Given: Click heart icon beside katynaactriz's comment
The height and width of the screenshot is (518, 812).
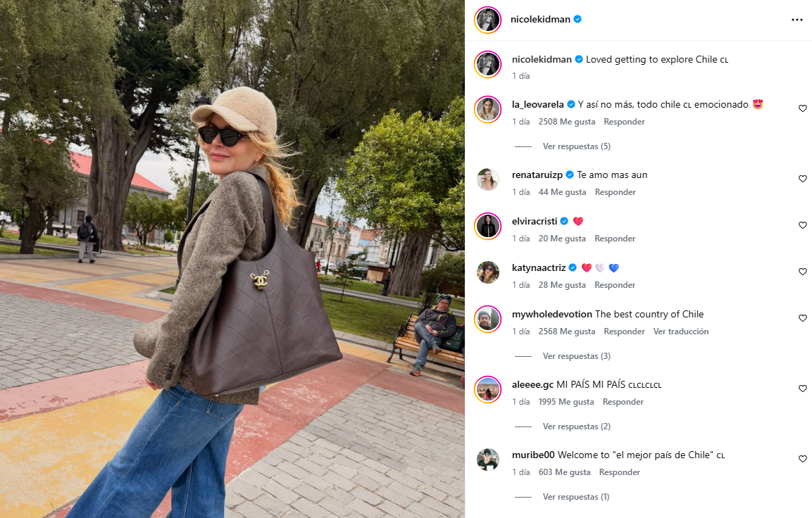Looking at the screenshot, I should tap(803, 272).
